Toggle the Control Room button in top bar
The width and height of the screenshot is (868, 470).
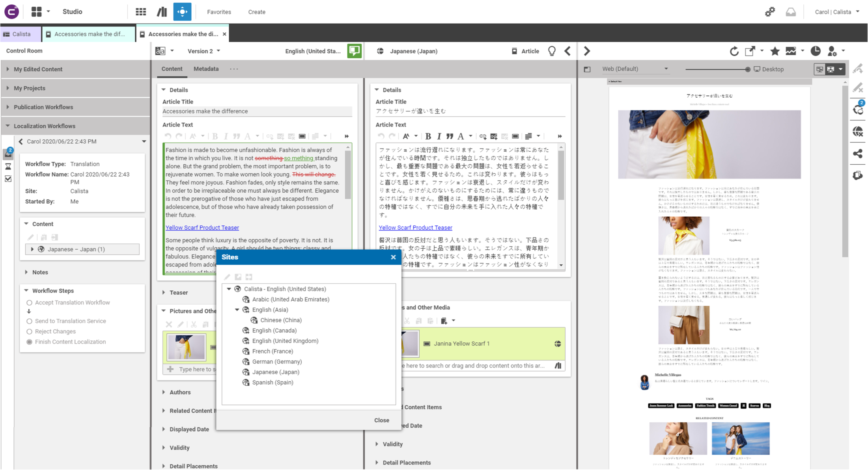[x=182, y=12]
